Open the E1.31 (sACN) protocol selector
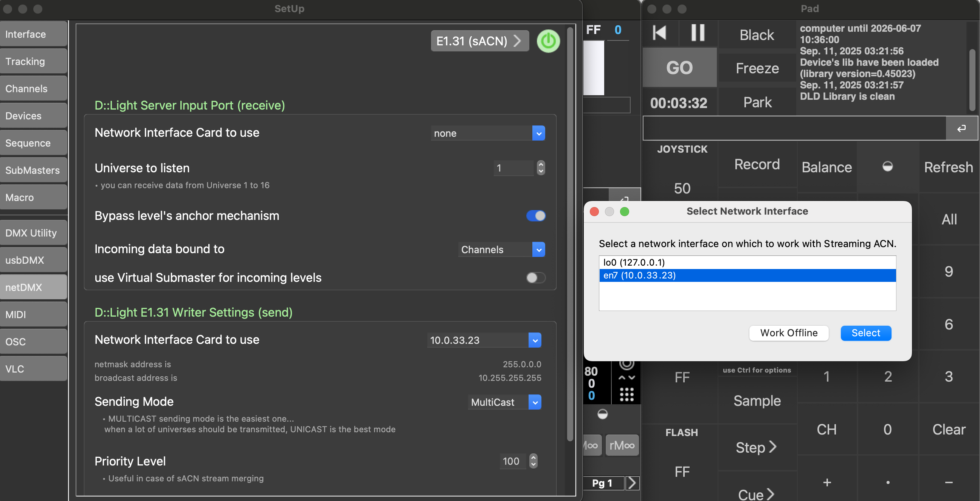Screen dimensions: 980x501 [479, 41]
